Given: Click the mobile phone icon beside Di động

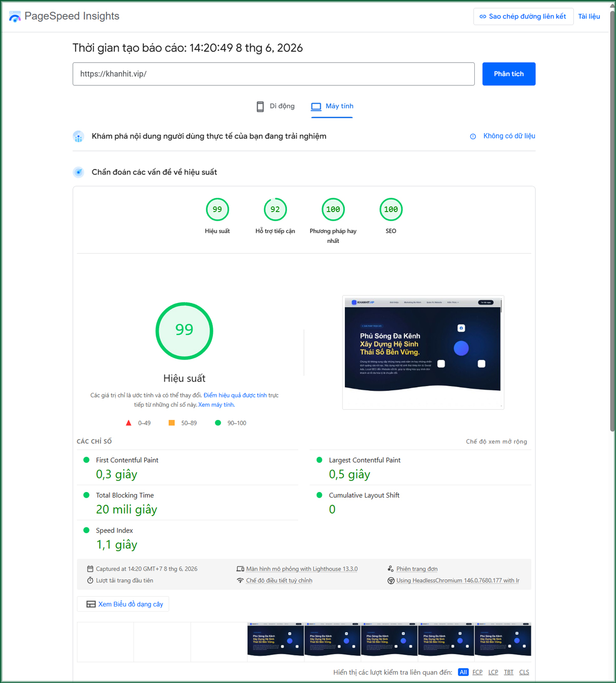Looking at the screenshot, I should (x=260, y=106).
